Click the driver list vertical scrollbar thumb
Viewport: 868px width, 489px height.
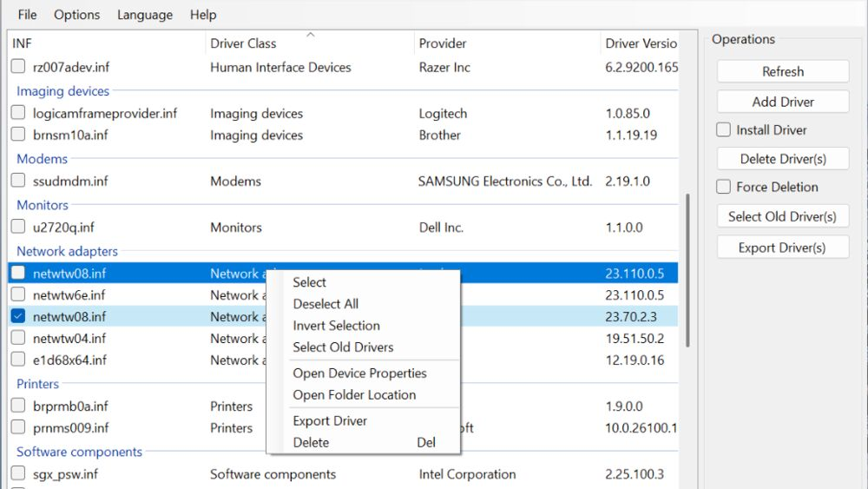(687, 270)
